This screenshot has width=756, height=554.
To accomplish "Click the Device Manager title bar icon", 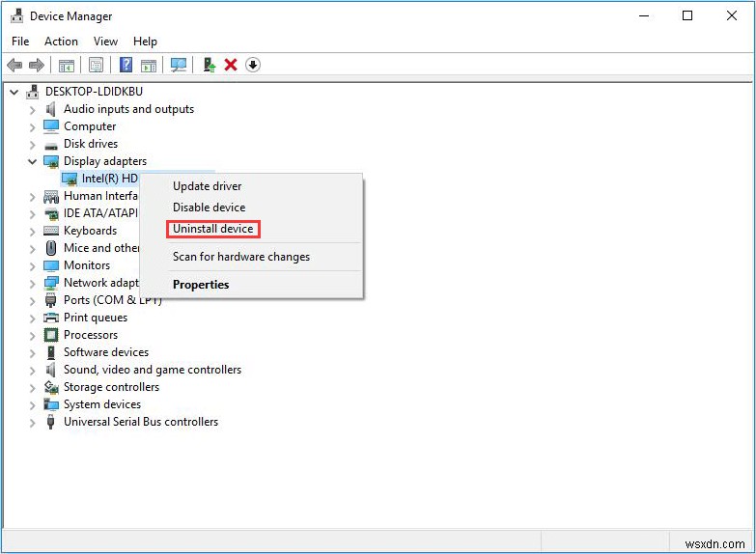I will point(16,16).
